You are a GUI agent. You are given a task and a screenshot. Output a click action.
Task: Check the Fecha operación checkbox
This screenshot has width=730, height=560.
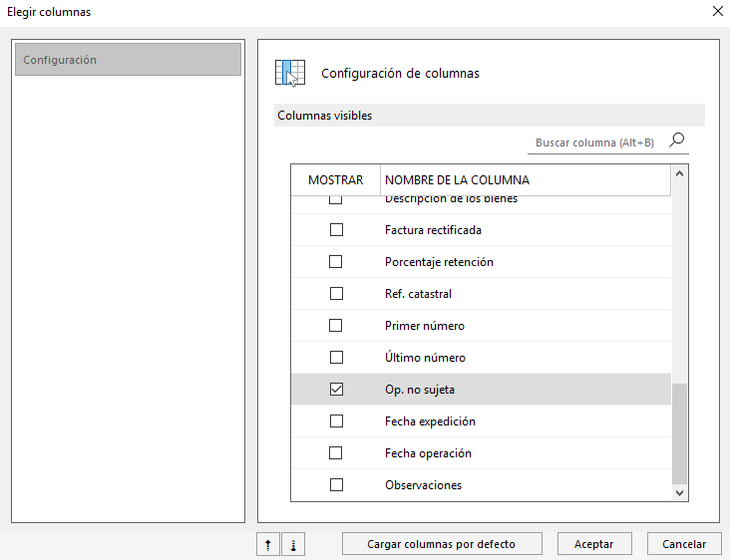[x=336, y=453]
